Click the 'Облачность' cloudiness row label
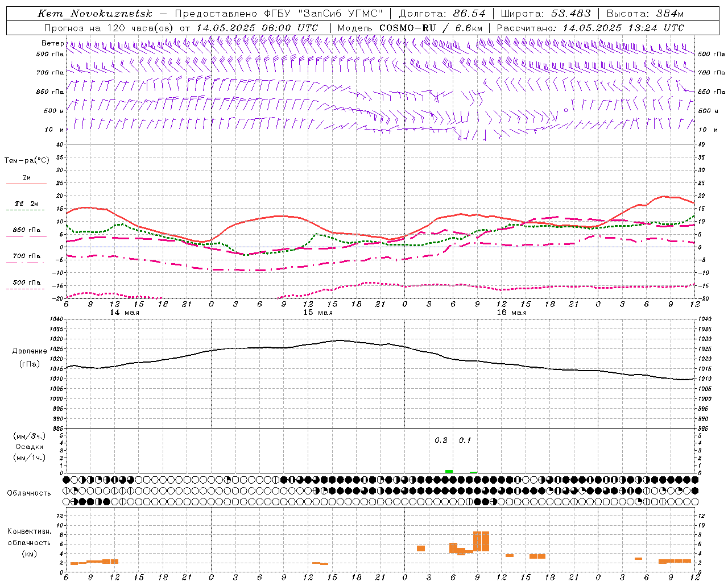 [x=30, y=493]
